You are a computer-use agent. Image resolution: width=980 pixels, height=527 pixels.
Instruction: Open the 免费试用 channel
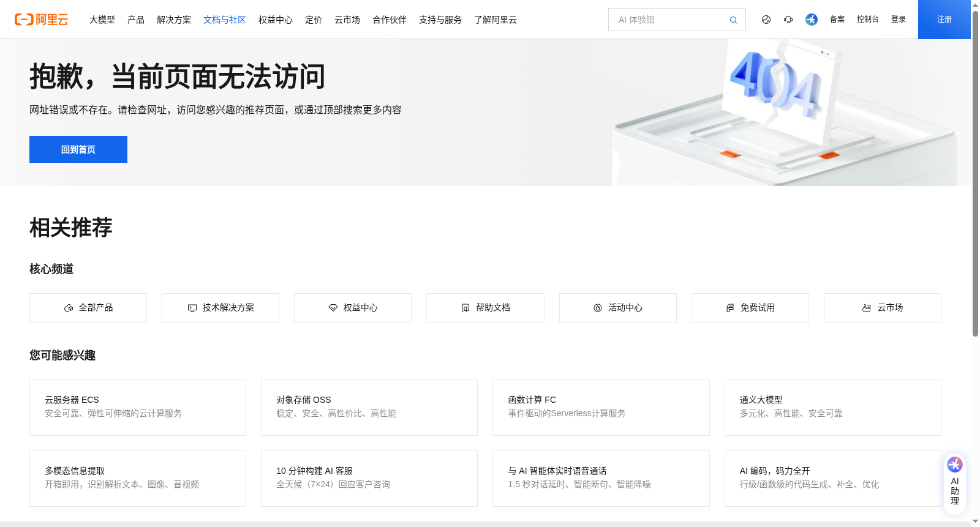(750, 308)
